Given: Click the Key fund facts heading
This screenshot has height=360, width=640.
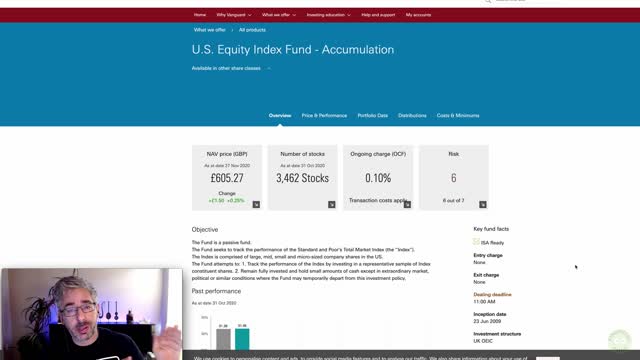Looking at the screenshot, I should (x=491, y=229).
